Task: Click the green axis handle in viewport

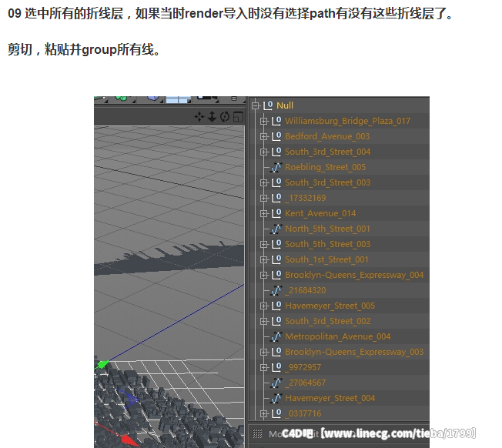Action: click(102, 363)
